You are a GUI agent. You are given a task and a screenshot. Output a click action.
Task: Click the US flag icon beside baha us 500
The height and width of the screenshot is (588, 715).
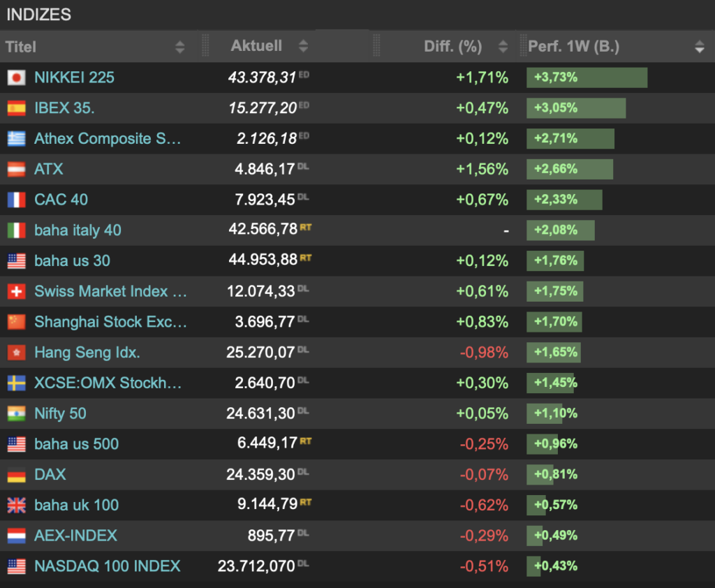point(17,444)
